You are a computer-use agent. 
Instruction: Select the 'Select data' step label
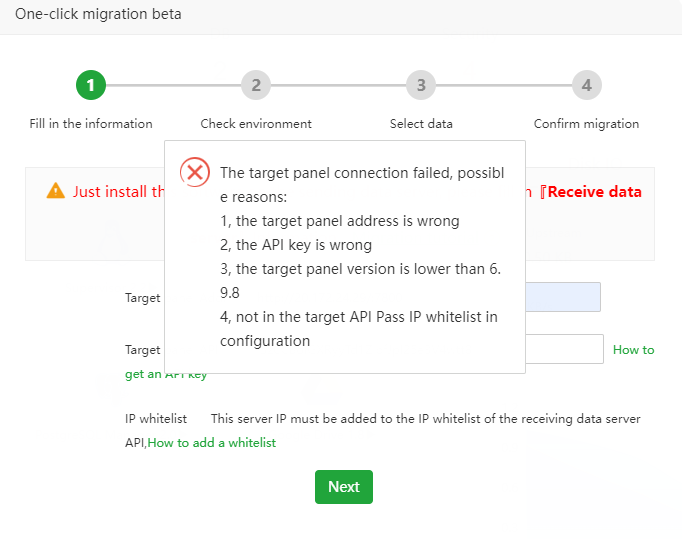point(421,124)
